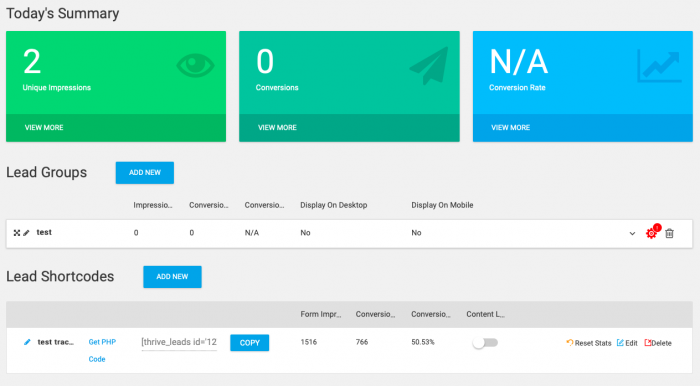Reset Stats for test shortcode
The height and width of the screenshot is (386, 700).
point(589,343)
